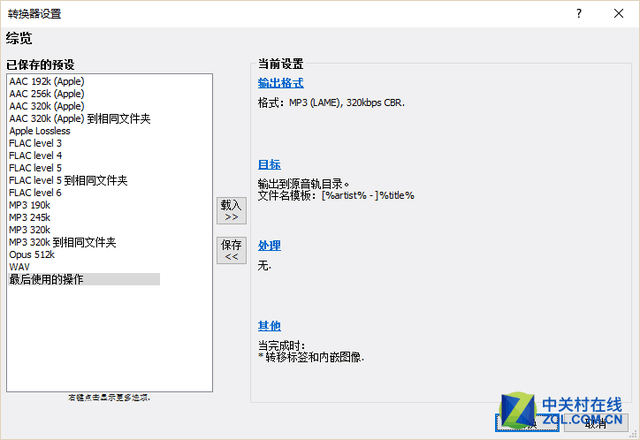
Task: Select the MP3 245k preset
Action: pyautogui.click(x=29, y=218)
